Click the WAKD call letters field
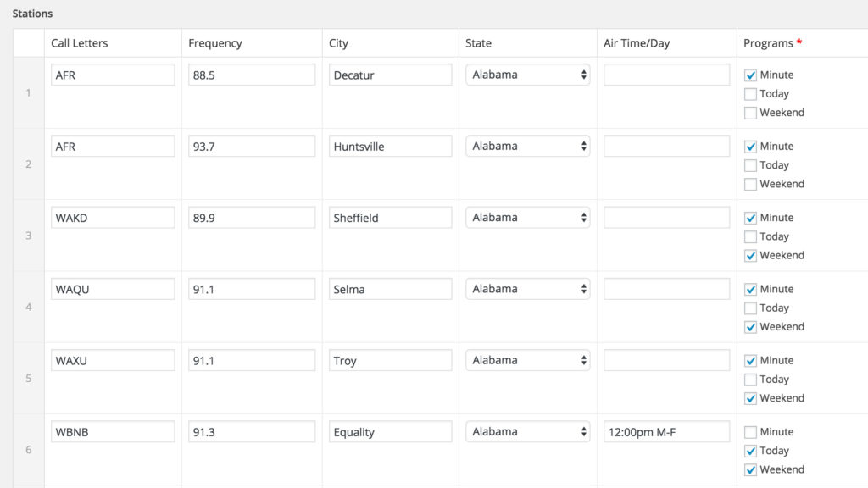This screenshot has height=488, width=868. coord(113,218)
